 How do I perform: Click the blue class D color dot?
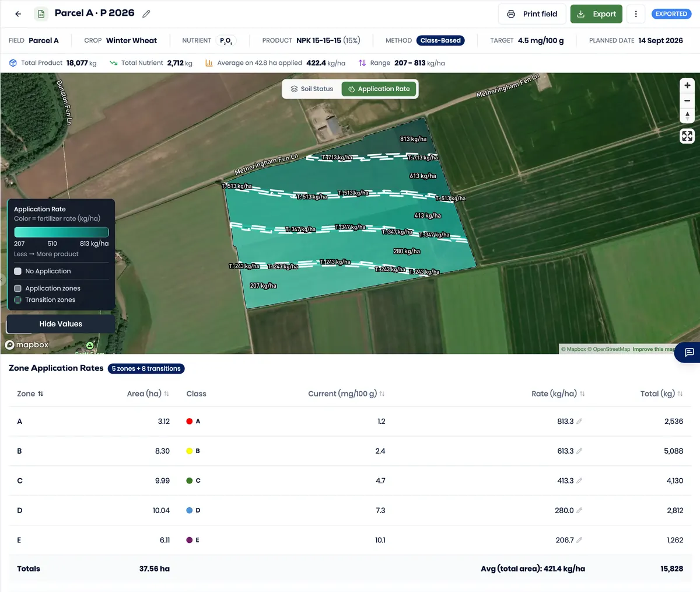[189, 510]
